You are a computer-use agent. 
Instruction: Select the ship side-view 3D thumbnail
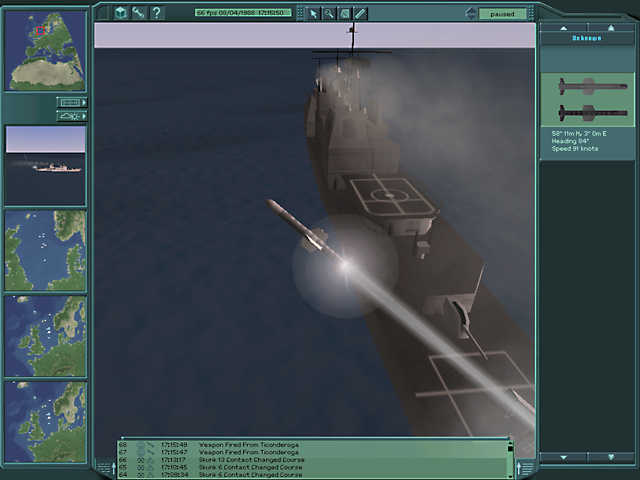45,165
